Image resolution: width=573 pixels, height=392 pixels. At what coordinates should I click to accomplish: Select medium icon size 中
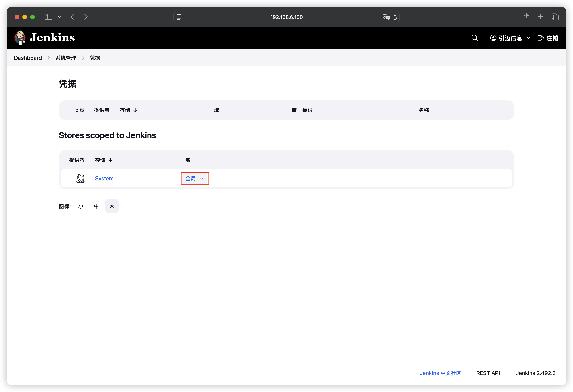96,206
